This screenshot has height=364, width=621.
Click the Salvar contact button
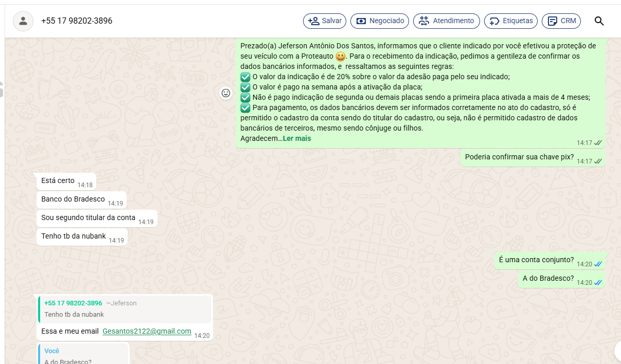325,21
